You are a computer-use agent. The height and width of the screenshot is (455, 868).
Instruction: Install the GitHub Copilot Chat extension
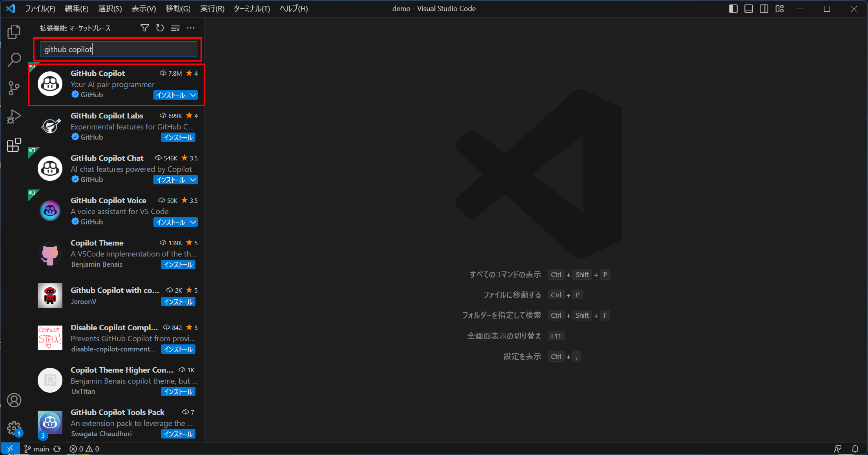(x=171, y=180)
